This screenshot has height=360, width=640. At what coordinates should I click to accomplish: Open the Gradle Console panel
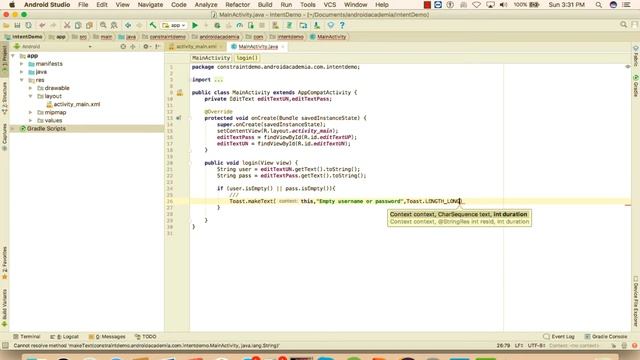[x=606, y=337]
